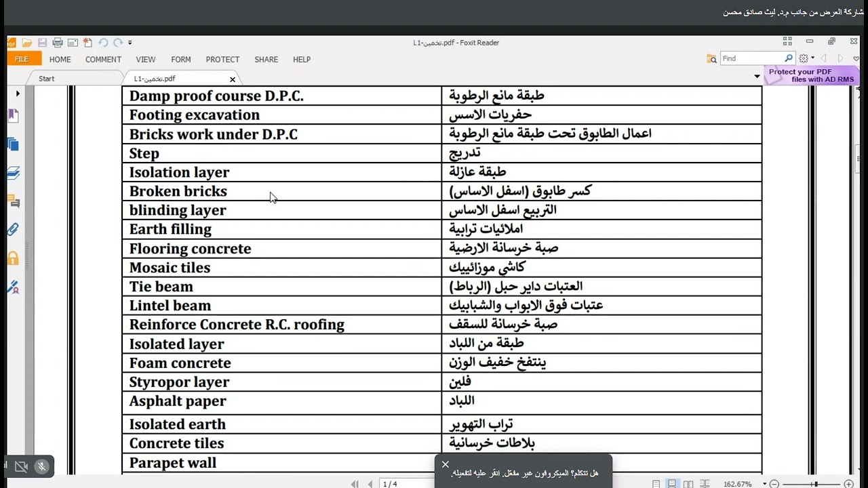Click the microphone muted notification message
The width and height of the screenshot is (868, 488).
point(525,473)
